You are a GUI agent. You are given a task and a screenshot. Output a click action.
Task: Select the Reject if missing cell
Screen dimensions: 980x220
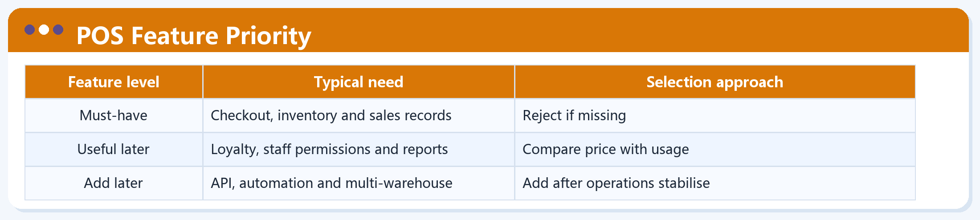715,115
